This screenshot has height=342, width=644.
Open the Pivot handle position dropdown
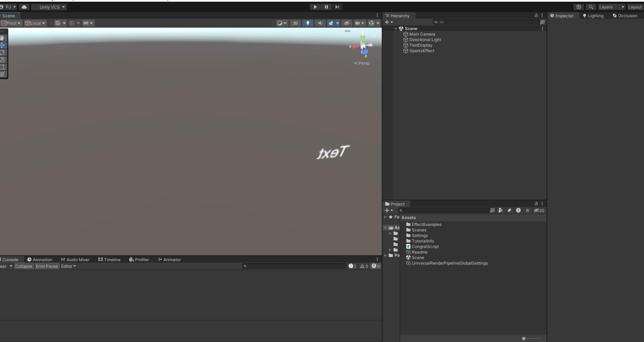(x=11, y=23)
